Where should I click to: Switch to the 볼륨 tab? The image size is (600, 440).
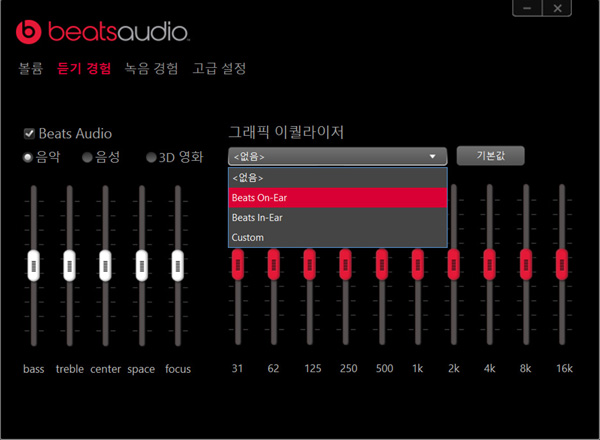[x=31, y=68]
